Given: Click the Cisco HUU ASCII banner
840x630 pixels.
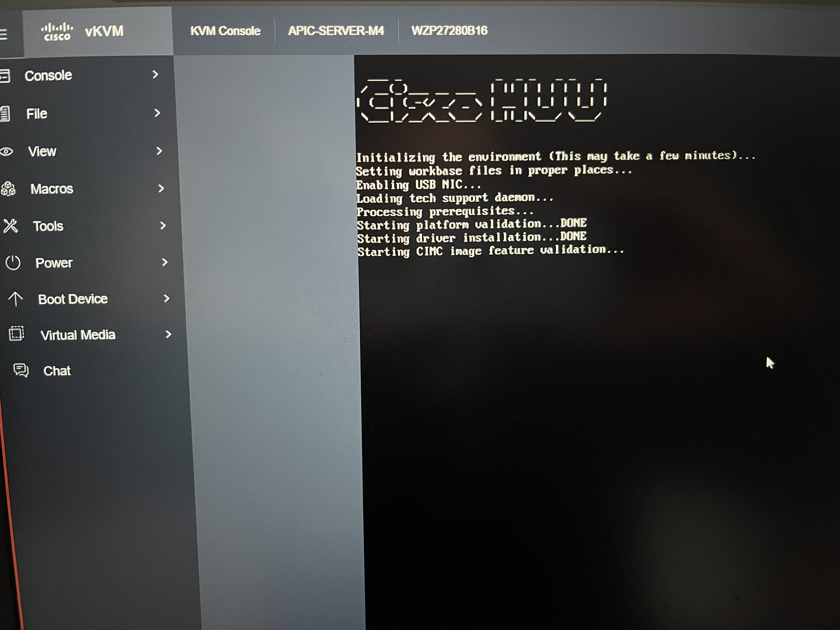Looking at the screenshot, I should coord(482,100).
